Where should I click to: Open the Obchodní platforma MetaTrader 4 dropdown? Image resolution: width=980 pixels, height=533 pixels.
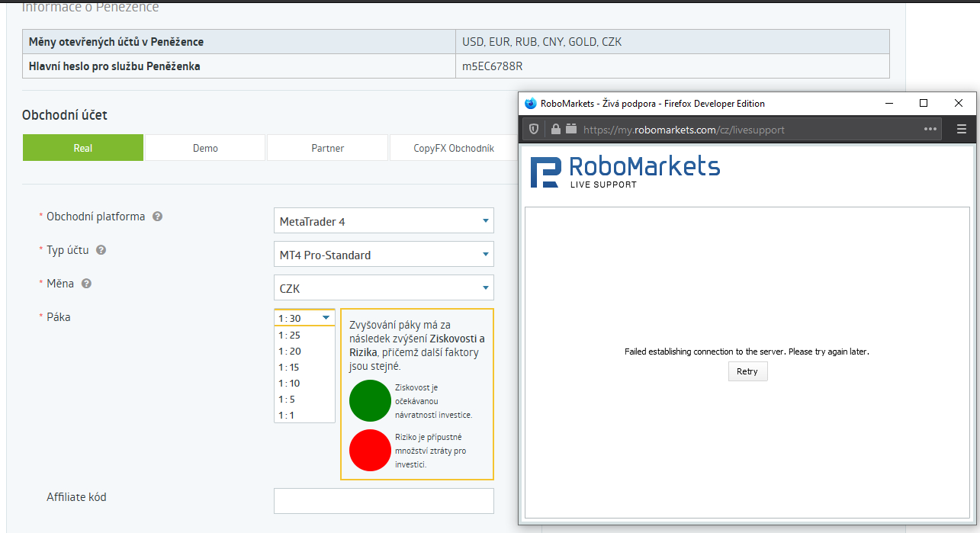[384, 221]
